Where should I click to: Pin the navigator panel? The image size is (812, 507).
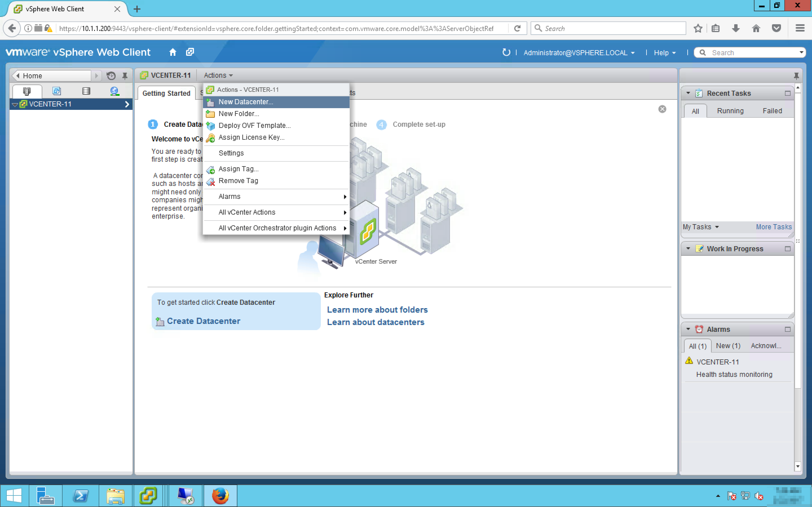tap(125, 76)
